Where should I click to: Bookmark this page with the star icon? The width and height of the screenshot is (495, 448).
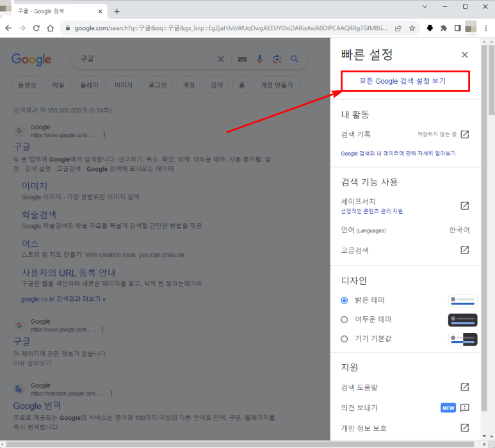click(x=412, y=28)
